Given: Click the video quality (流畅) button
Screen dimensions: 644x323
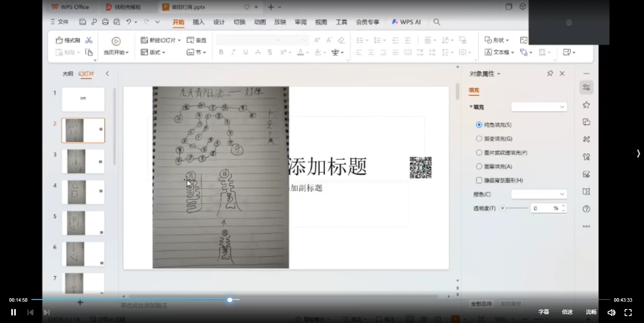Looking at the screenshot, I should pyautogui.click(x=591, y=312).
